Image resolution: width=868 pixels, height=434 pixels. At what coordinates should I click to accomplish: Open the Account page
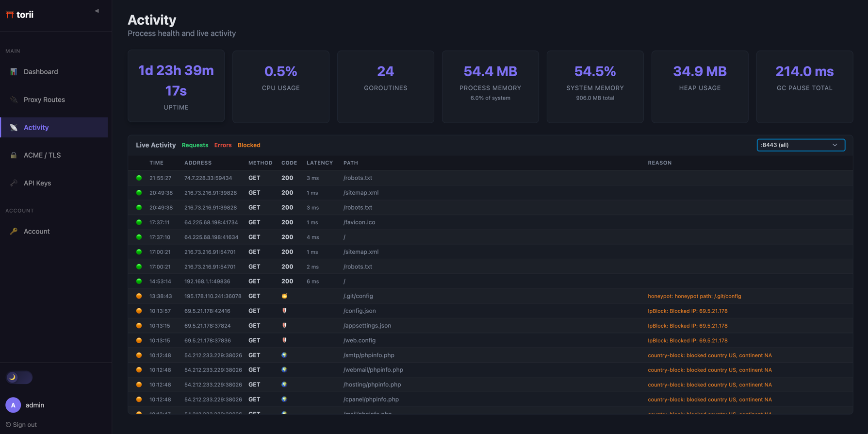click(x=54, y=231)
